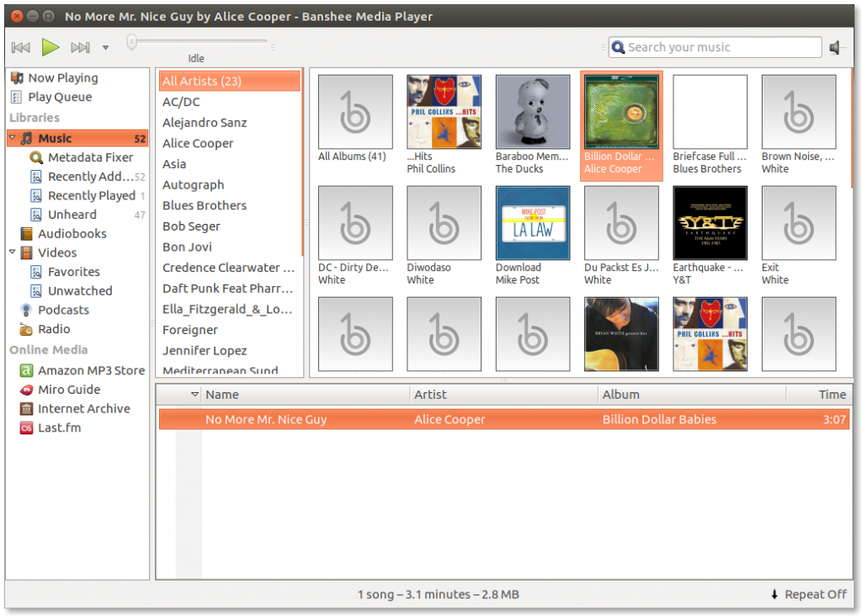Open Unwatched video playlist
The image size is (862, 616).
tap(71, 291)
